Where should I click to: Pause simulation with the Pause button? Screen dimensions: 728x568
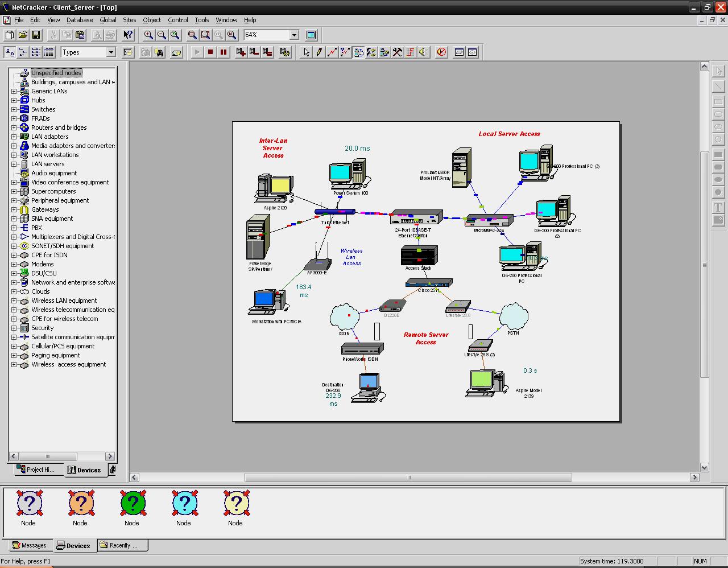pyautogui.click(x=224, y=52)
